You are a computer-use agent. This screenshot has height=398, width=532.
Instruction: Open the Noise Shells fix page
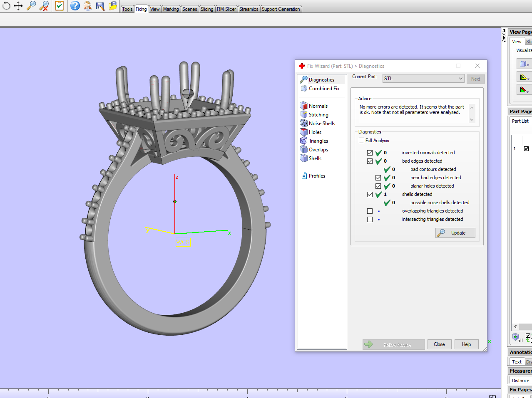[321, 124]
